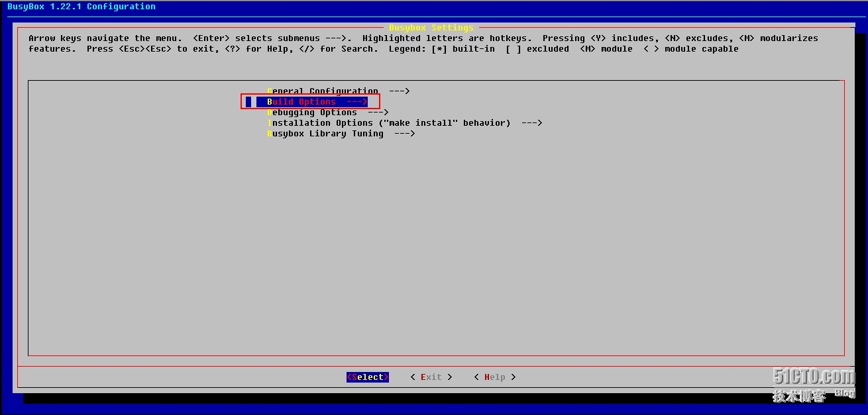Click the "Busybox Settings" dialog title

click(431, 28)
